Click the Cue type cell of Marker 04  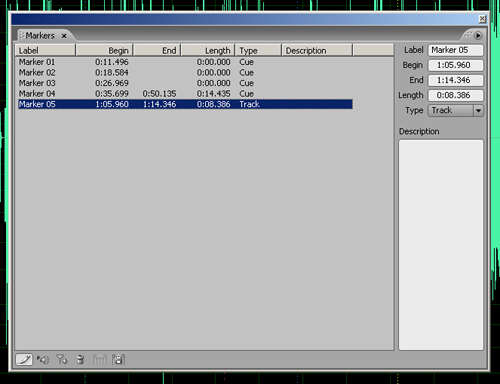246,93
